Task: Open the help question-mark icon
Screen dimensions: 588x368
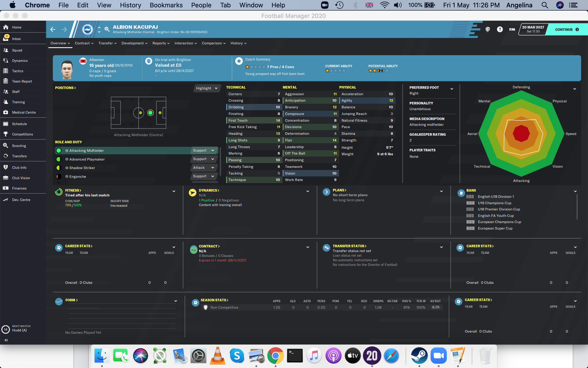Action: coord(500,29)
